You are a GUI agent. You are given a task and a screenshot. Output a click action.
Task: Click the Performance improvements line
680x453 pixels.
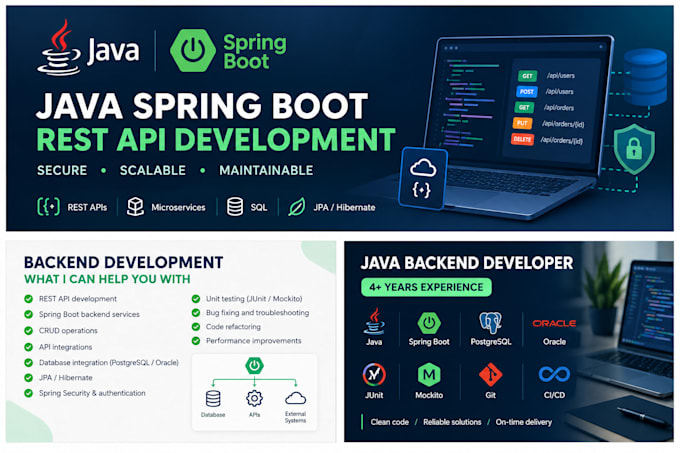pos(254,341)
